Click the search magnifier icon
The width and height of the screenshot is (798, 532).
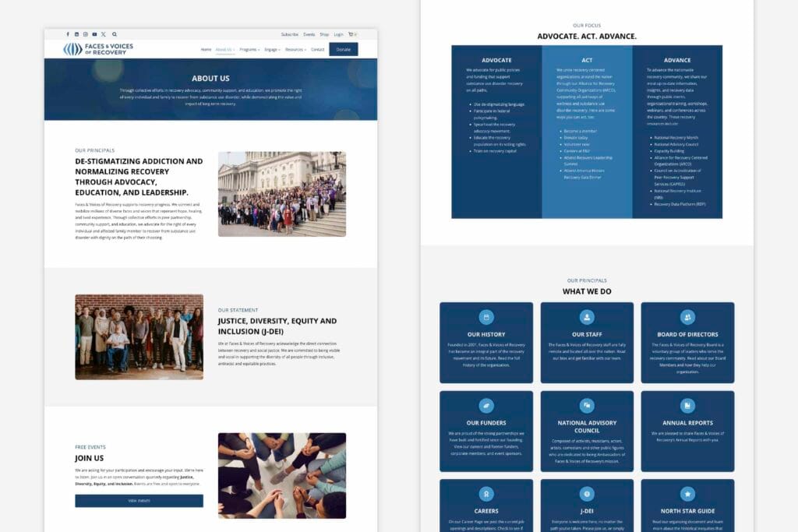pyautogui.click(x=114, y=34)
